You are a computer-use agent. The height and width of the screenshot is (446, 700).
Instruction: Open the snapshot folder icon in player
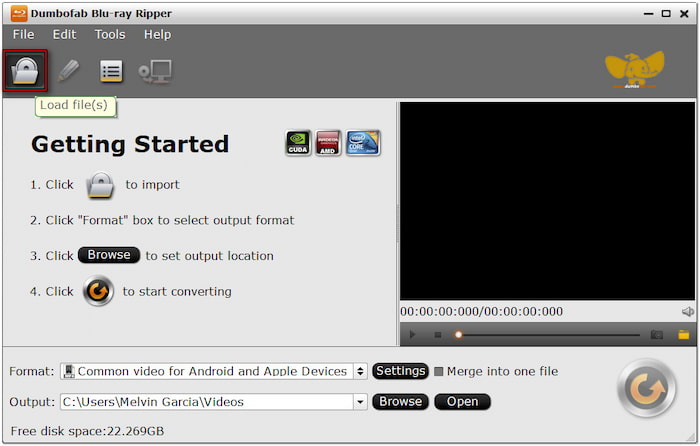683,334
